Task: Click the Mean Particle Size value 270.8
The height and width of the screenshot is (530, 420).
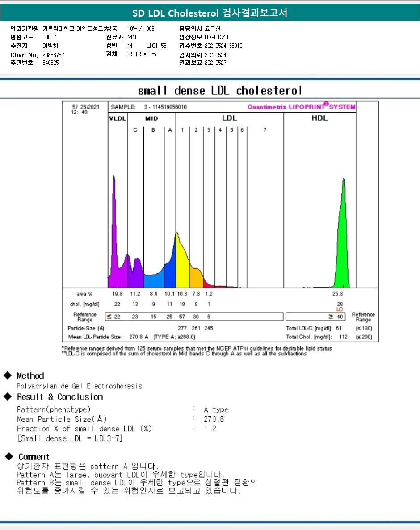Action: coord(214,419)
